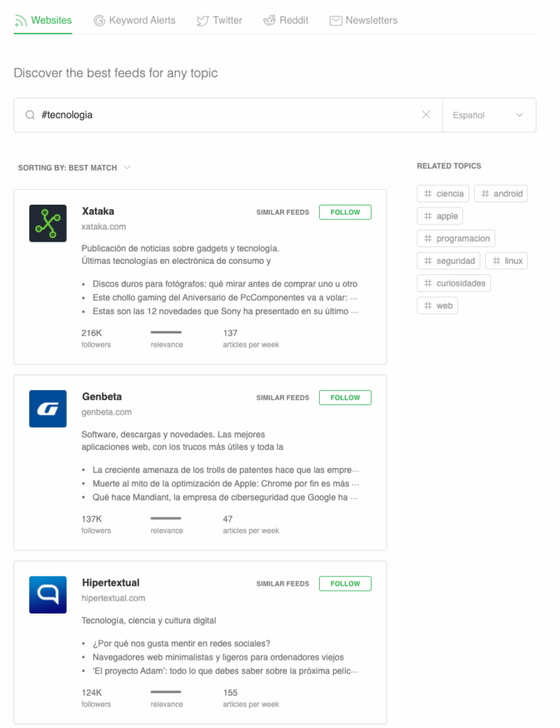Click the xataka.com URL
Viewport: 560px width, 728px height.
tap(104, 227)
